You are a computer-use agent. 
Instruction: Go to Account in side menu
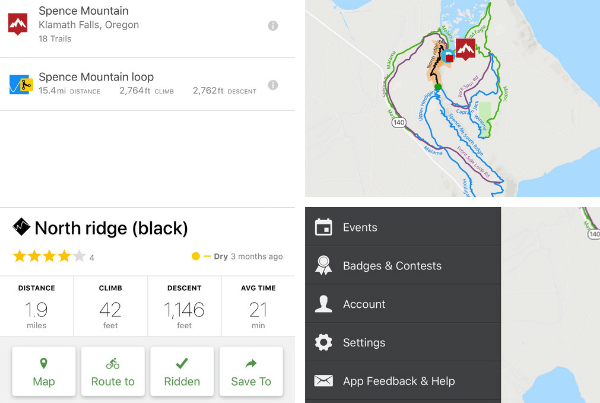click(364, 304)
